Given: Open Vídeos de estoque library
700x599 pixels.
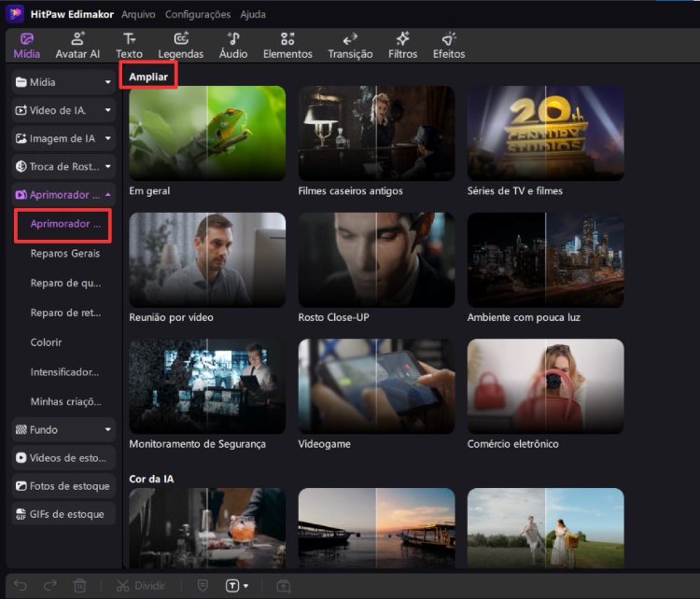Looking at the screenshot, I should [63, 458].
